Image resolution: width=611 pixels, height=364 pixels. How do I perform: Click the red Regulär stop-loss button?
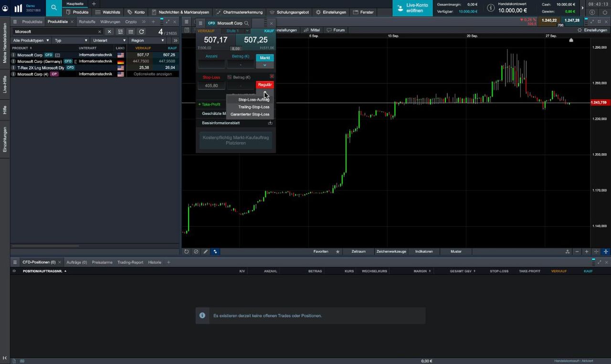click(265, 85)
